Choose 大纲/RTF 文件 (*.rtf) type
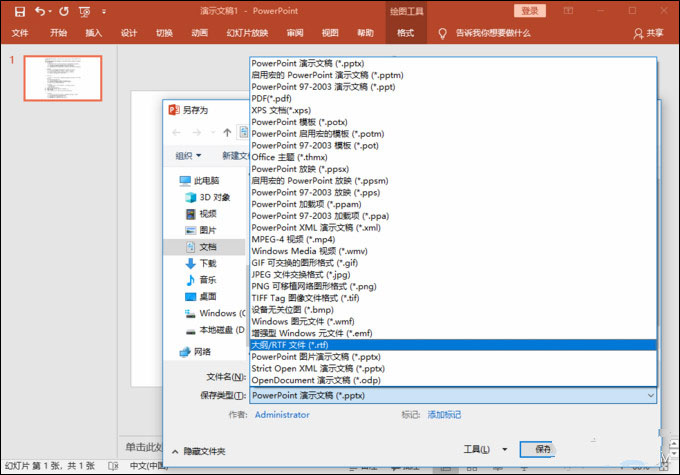The width and height of the screenshot is (680, 475). (x=453, y=345)
